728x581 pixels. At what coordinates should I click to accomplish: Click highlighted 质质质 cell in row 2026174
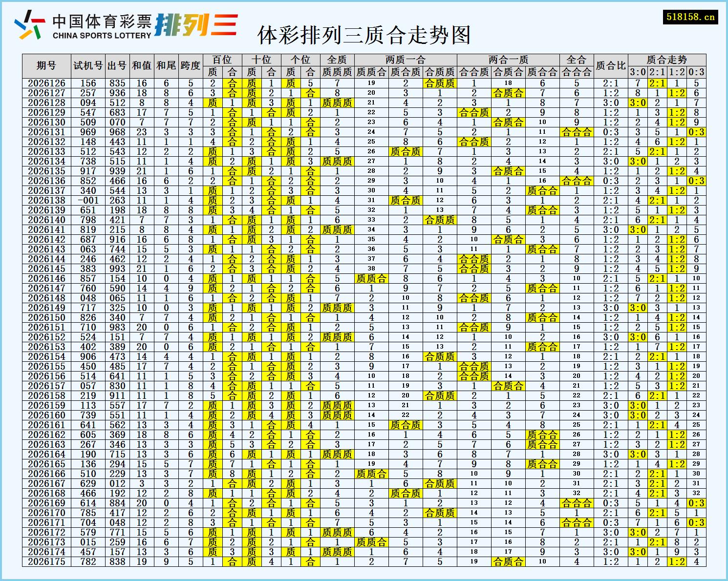[337, 552]
